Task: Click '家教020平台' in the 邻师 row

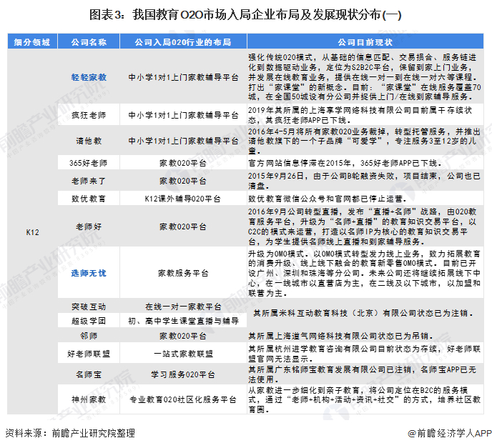Action: coord(183,336)
